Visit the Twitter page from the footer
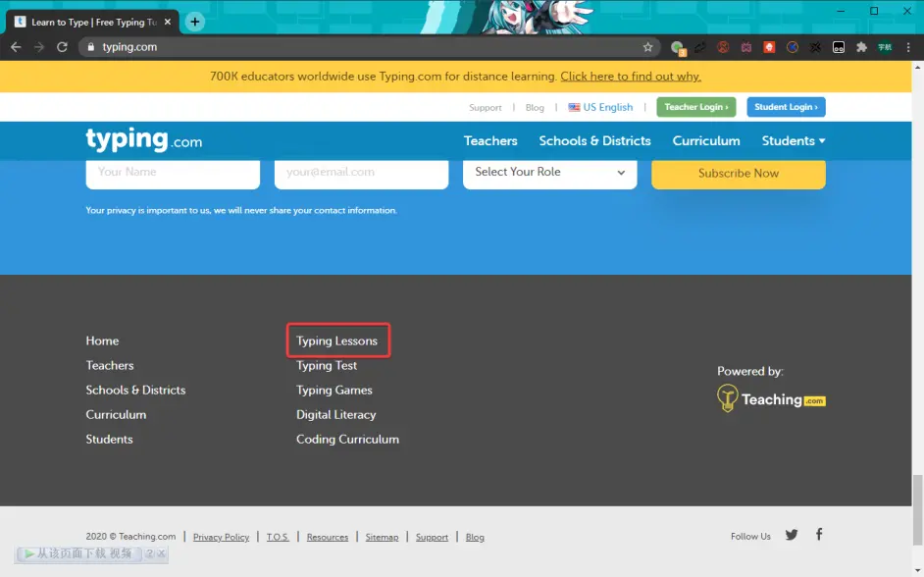Viewport: 924px width, 577px height. 792,535
